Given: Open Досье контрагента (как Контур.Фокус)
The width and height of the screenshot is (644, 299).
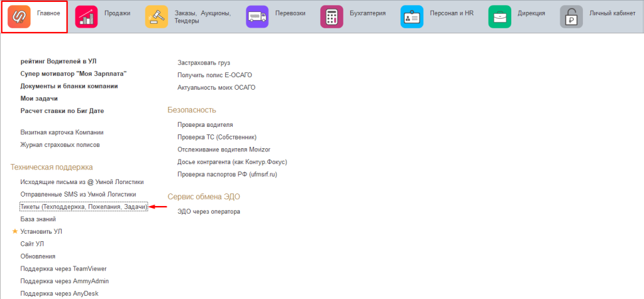Looking at the screenshot, I should (x=232, y=162).
